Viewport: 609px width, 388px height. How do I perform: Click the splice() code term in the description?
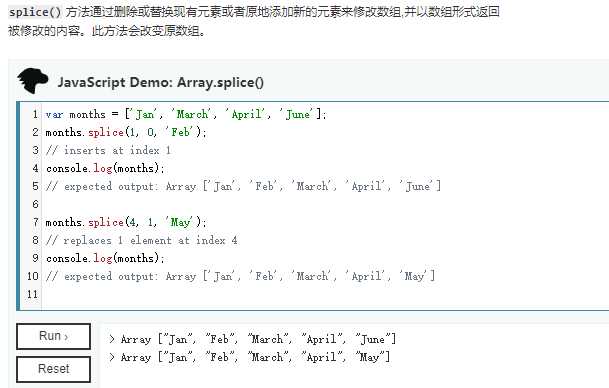[35, 12]
